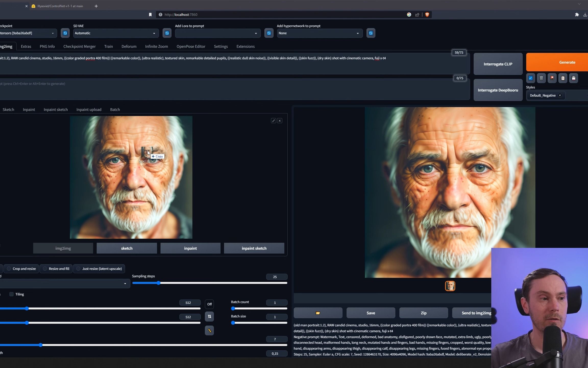Remove the input image with X icon
The width and height of the screenshot is (588, 368).
tap(280, 121)
